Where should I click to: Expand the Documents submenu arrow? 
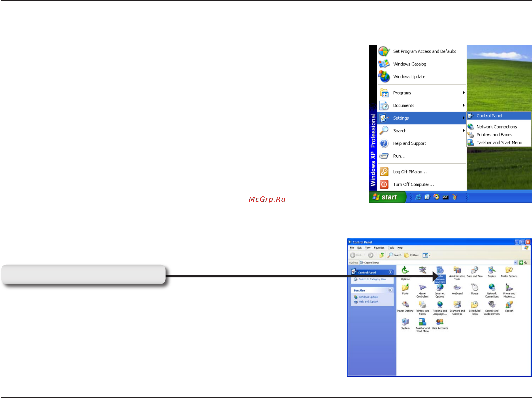click(464, 105)
